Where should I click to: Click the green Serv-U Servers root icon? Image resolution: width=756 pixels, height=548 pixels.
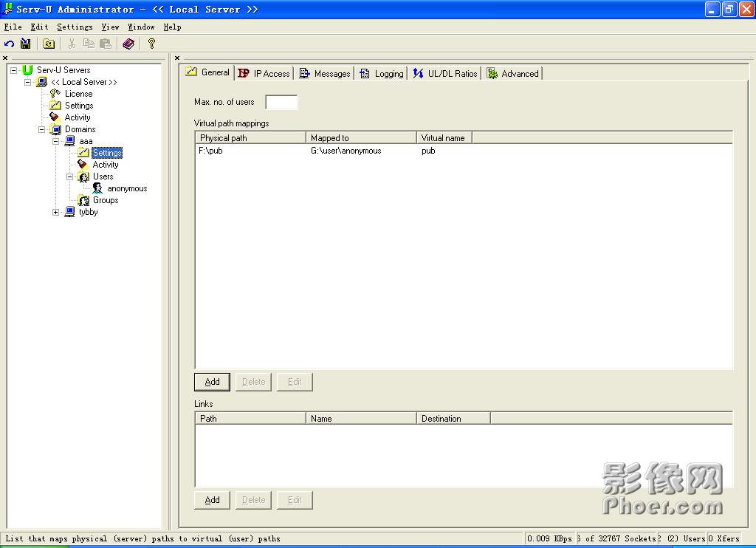(x=27, y=70)
